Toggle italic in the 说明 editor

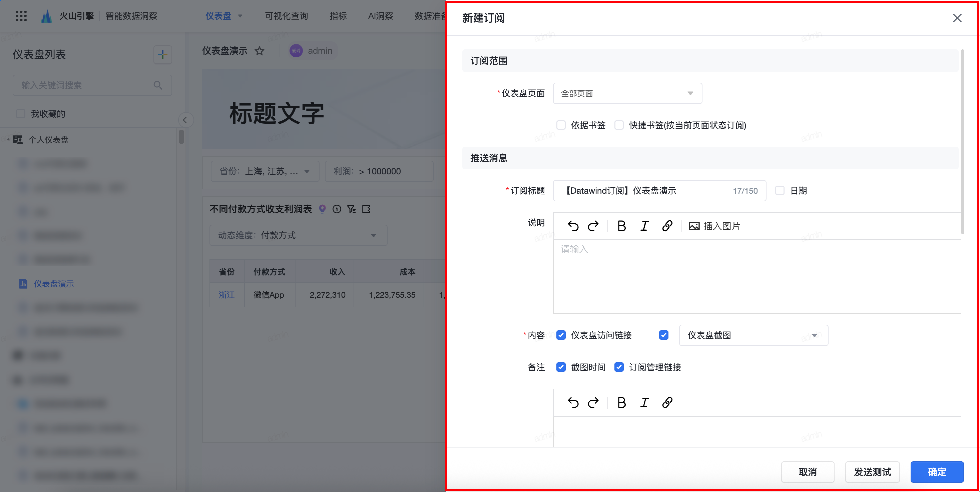[644, 226]
